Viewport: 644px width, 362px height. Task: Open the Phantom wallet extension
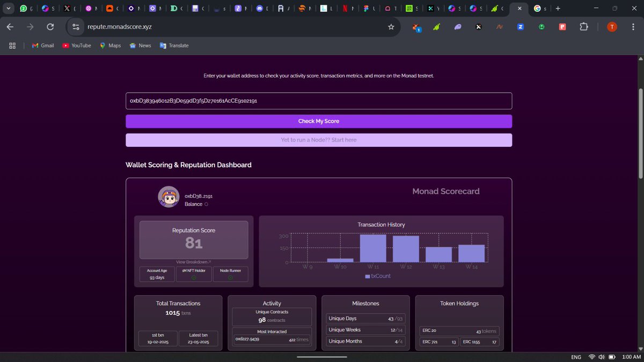click(x=458, y=27)
